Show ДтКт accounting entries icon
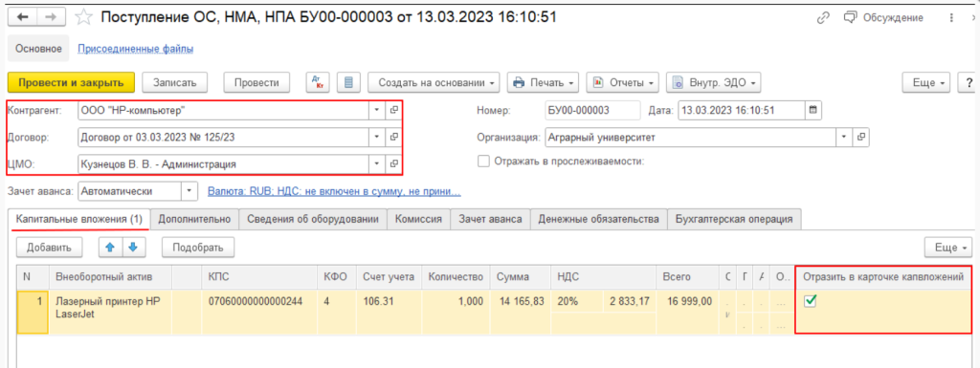 (318, 82)
